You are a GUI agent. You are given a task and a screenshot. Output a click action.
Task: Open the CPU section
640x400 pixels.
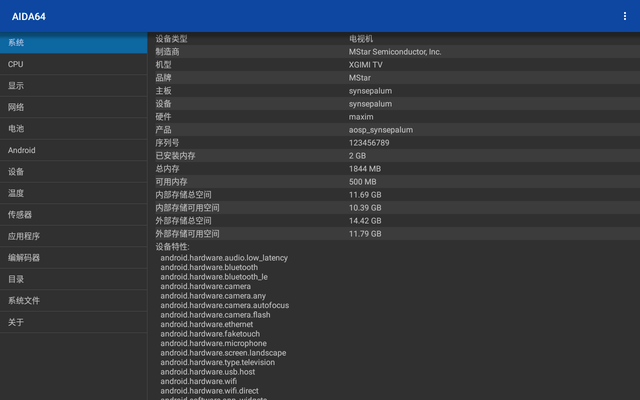(x=73, y=64)
